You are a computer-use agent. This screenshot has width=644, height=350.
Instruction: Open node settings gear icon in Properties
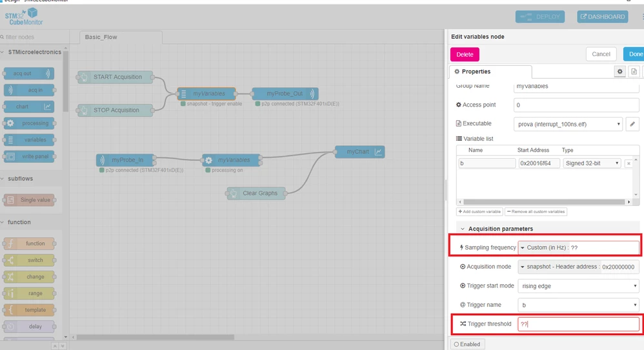coord(619,72)
